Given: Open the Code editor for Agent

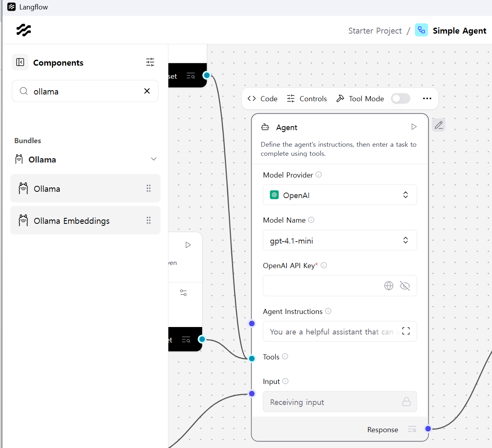Looking at the screenshot, I should (x=262, y=98).
